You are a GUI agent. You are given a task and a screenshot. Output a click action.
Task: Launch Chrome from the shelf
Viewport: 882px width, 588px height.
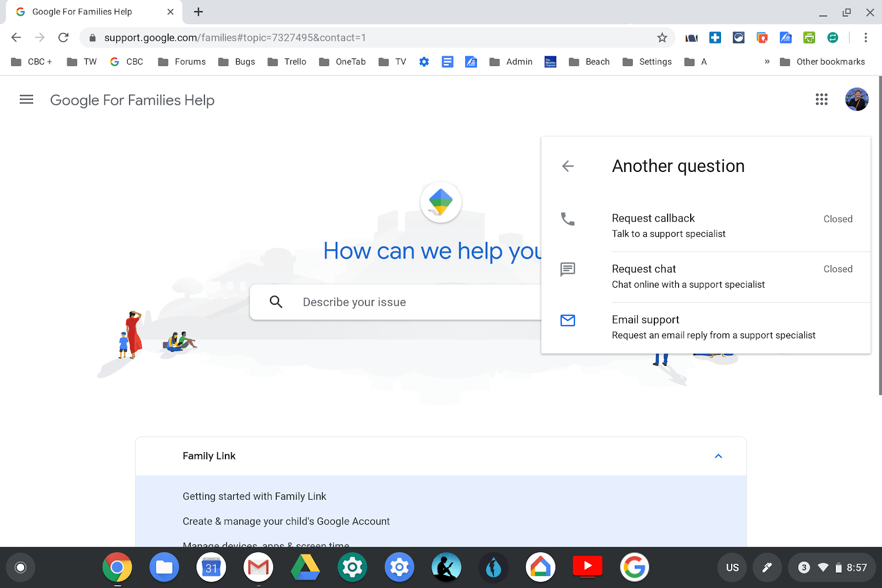click(x=117, y=567)
